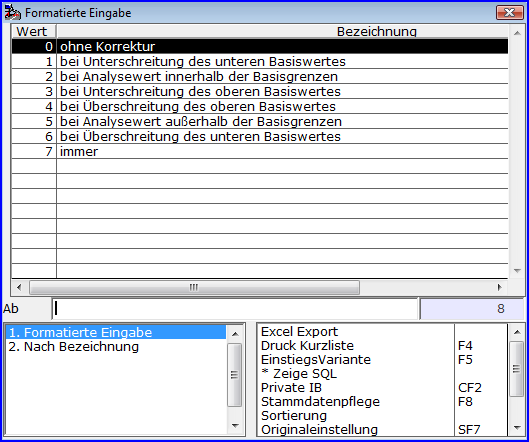Click up arrow of the search variants list
The width and height of the screenshot is (529, 442).
point(235,334)
